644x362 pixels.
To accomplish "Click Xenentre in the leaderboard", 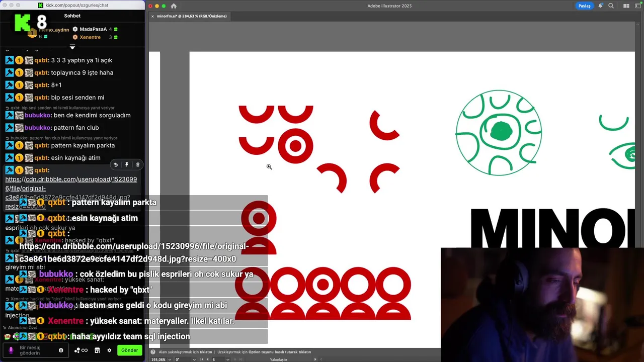I will 90,37.
